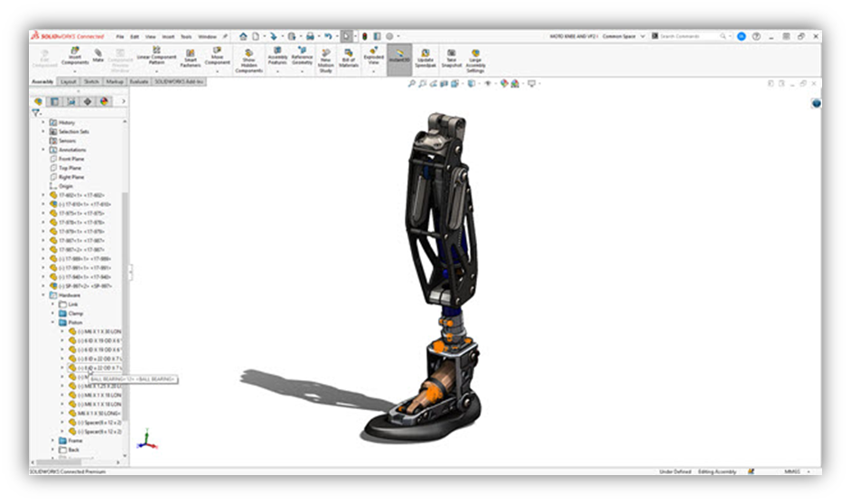This screenshot has height=504, width=851.
Task: Create a New Motion Study
Action: tap(325, 61)
